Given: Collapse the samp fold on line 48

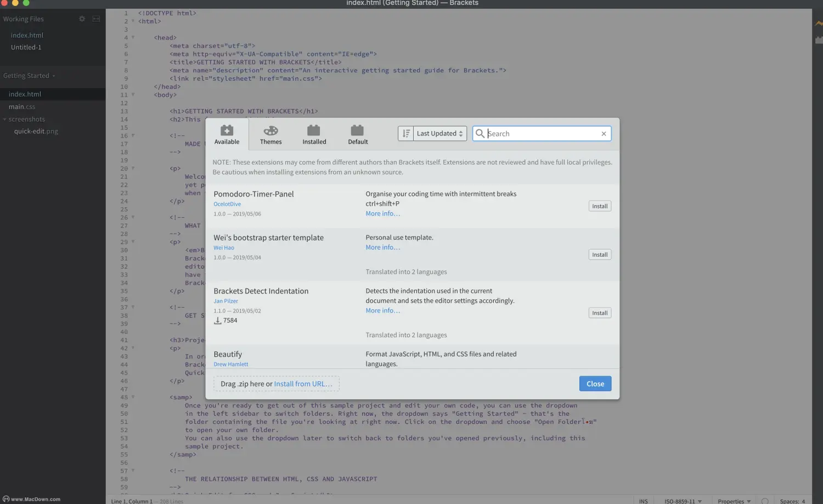Looking at the screenshot, I should point(133,397).
